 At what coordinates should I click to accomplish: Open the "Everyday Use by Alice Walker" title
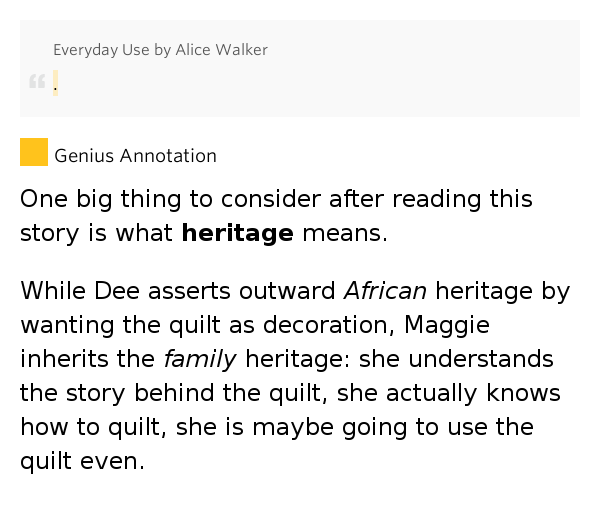point(160,50)
